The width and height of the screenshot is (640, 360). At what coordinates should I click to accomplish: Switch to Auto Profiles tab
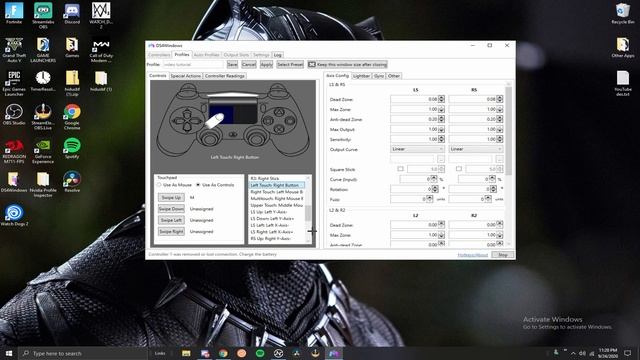coord(206,55)
